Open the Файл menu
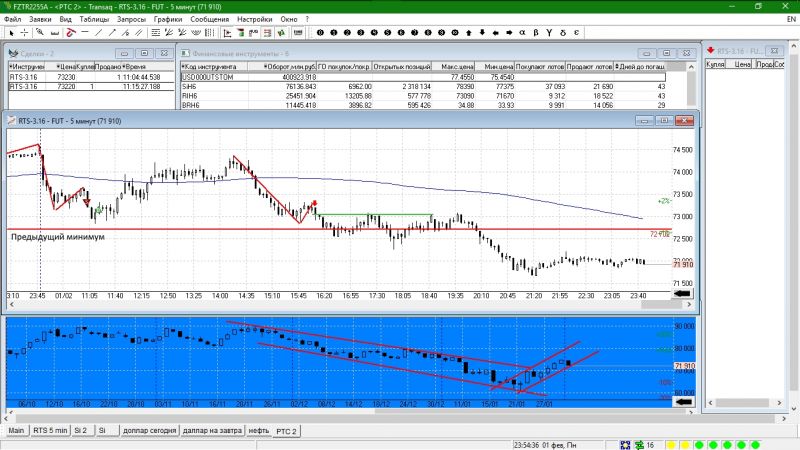Image resolution: width=800 pixels, height=450 pixels. (x=13, y=19)
